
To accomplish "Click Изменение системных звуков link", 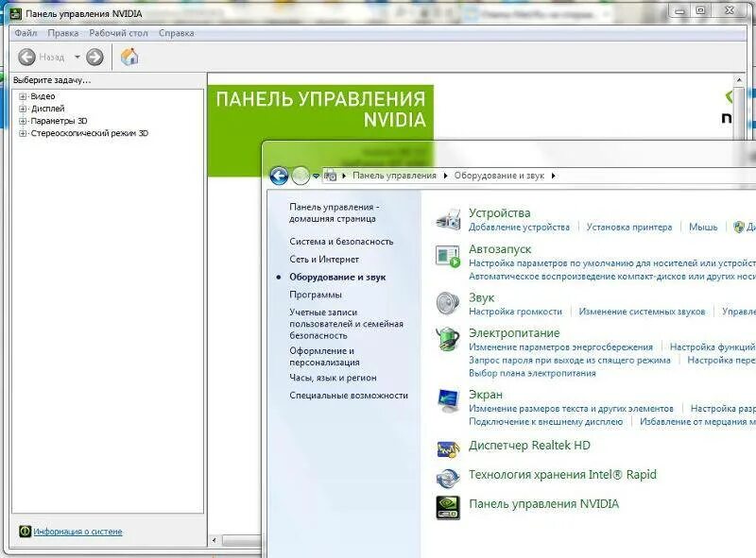I will (x=642, y=312).
